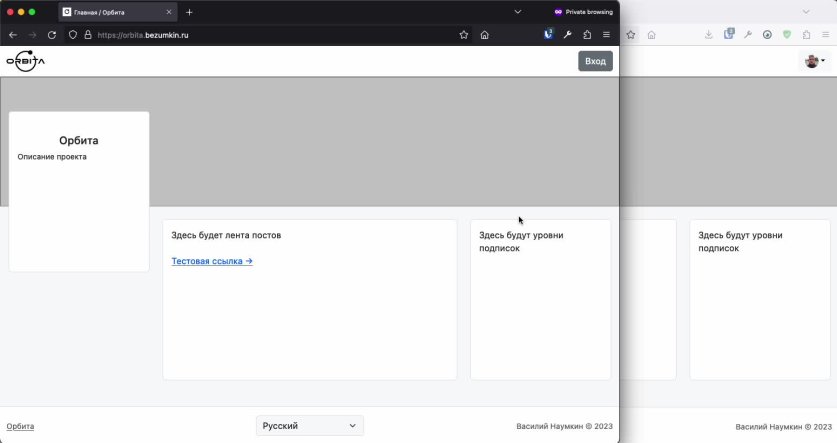Click the Здесь будет лента постов text
Screen dimensions: 837x443
226,235
